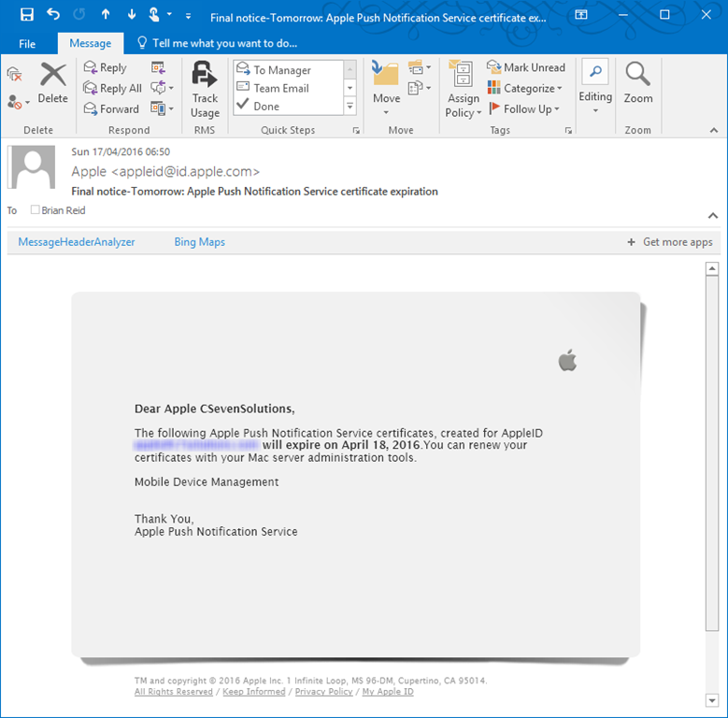
Task: Open Customize Quick Access Toolbar dropdown
Action: click(188, 16)
